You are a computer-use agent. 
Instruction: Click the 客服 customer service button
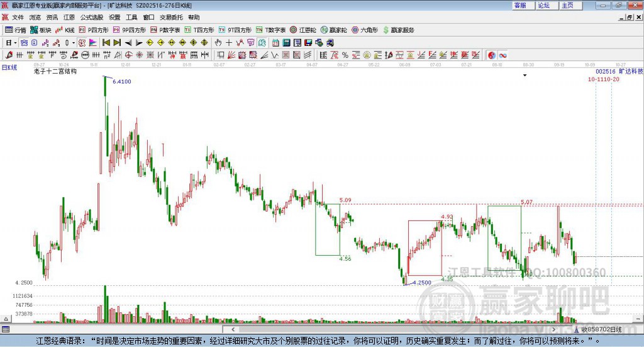[523, 5]
